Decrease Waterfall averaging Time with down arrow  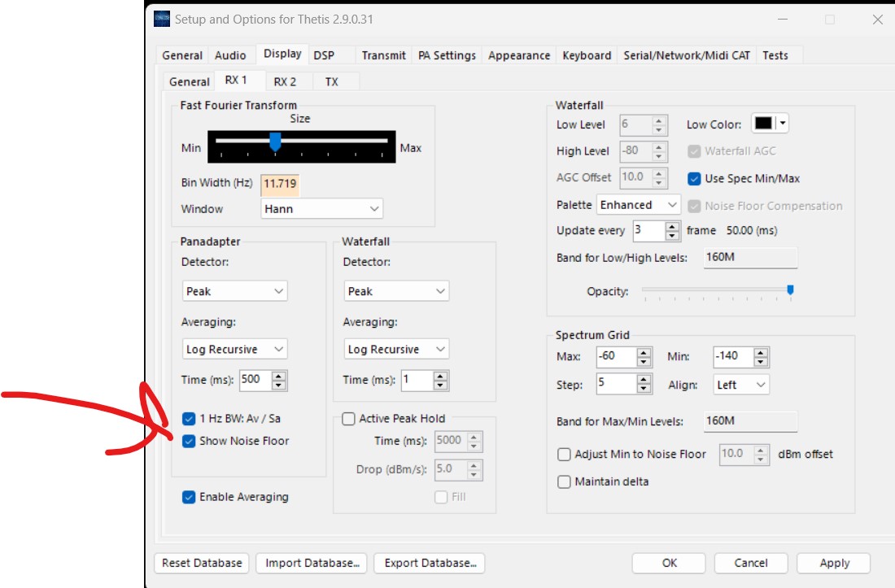441,384
